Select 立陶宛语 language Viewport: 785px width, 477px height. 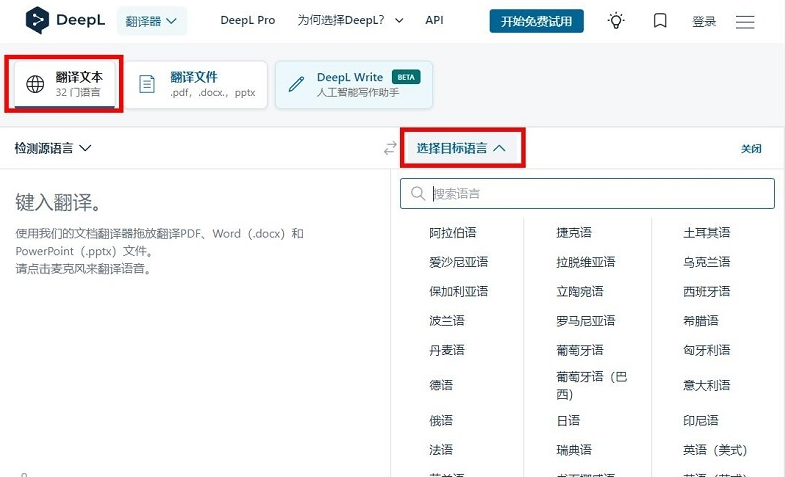[580, 291]
